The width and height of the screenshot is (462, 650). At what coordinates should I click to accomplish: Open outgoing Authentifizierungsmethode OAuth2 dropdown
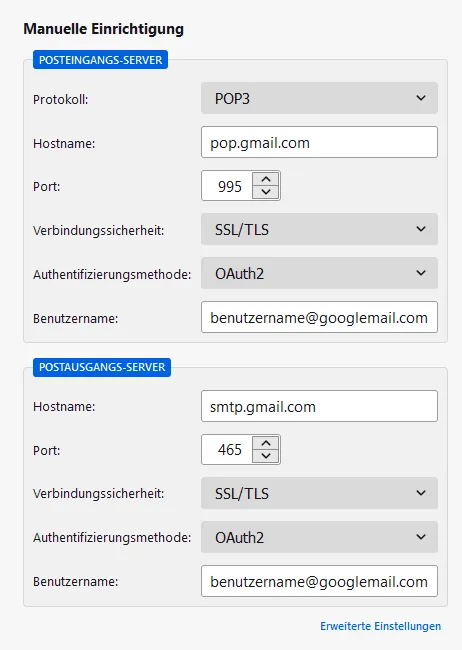pyautogui.click(x=319, y=537)
